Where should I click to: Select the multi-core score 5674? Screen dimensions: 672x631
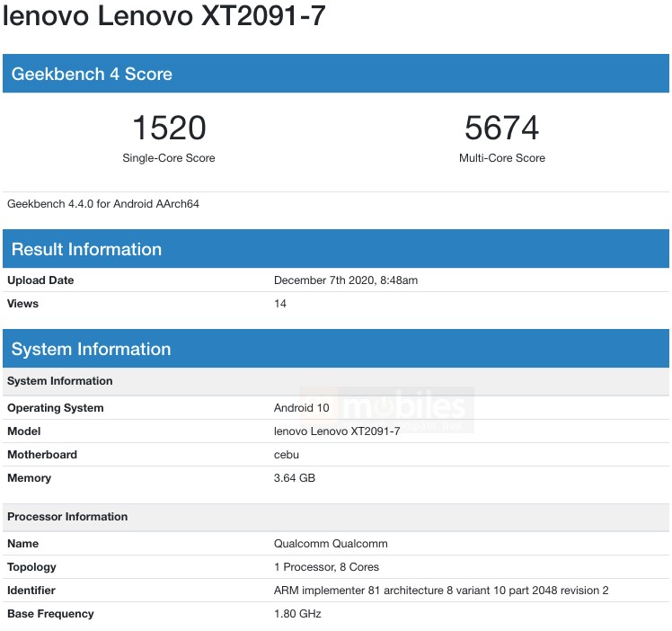502,128
